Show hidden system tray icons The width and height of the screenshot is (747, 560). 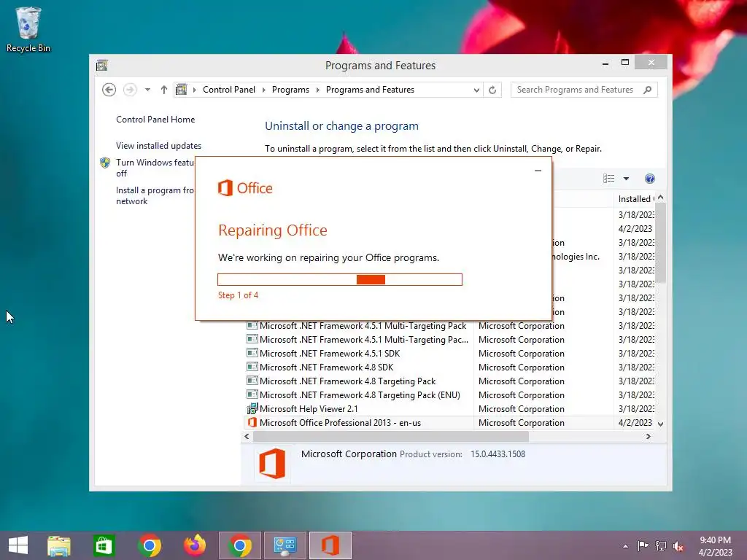pyautogui.click(x=625, y=546)
